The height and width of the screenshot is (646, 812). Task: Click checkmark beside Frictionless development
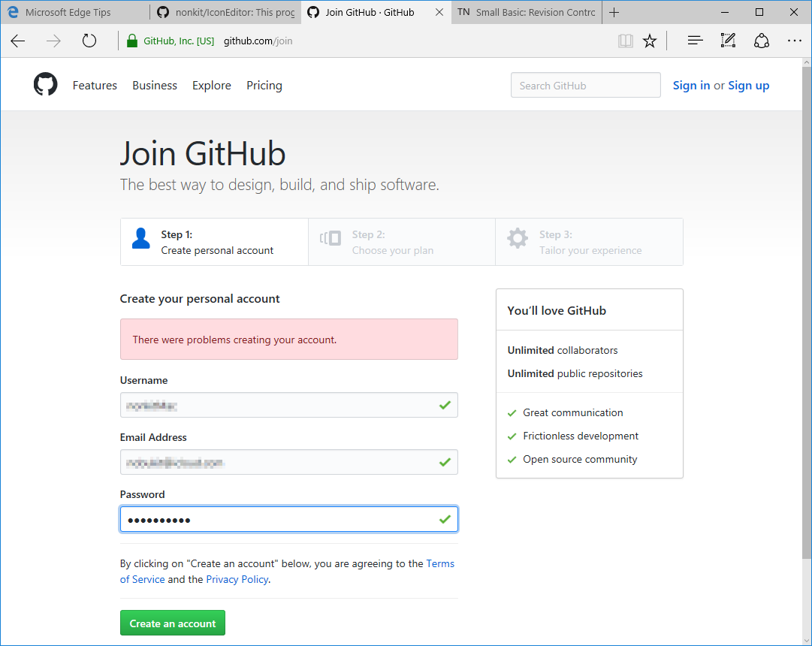[x=512, y=436]
